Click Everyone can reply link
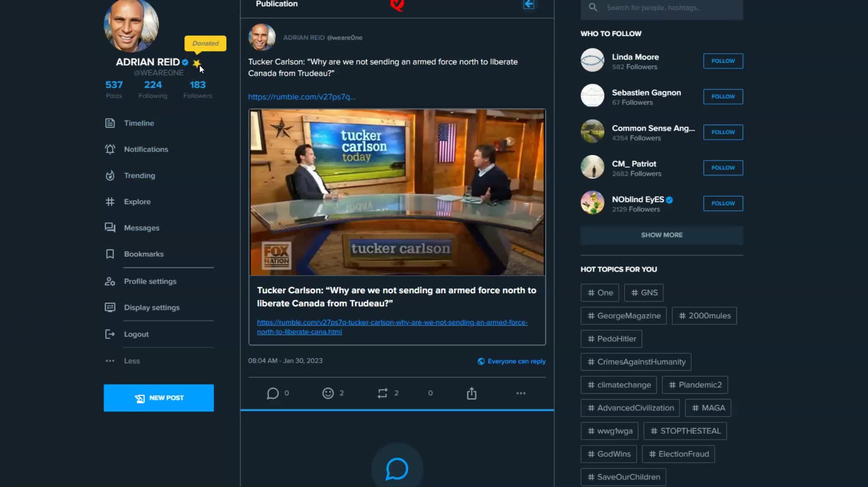 pos(516,361)
